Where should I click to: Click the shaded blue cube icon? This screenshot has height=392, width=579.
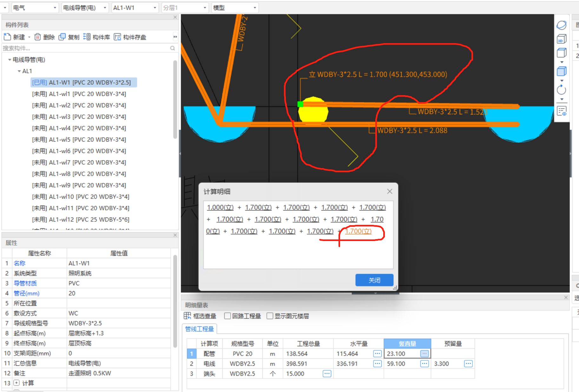pyautogui.click(x=562, y=71)
